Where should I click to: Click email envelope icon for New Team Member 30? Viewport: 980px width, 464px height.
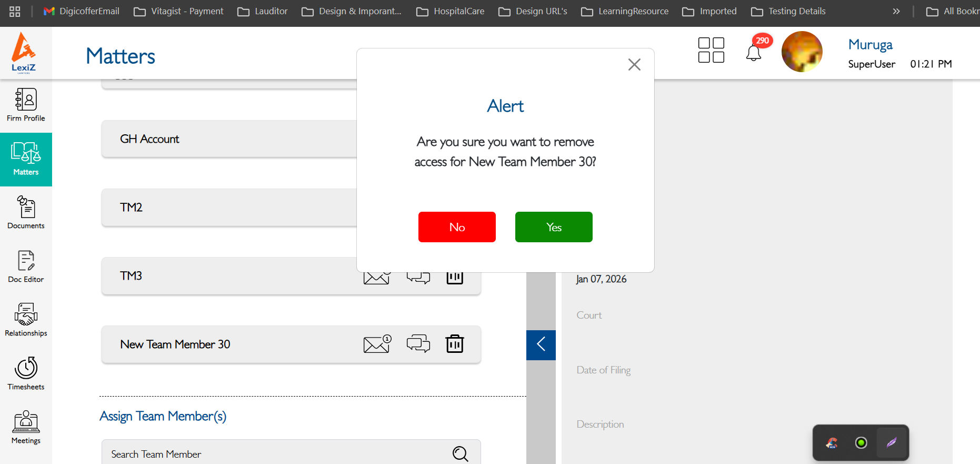click(377, 344)
